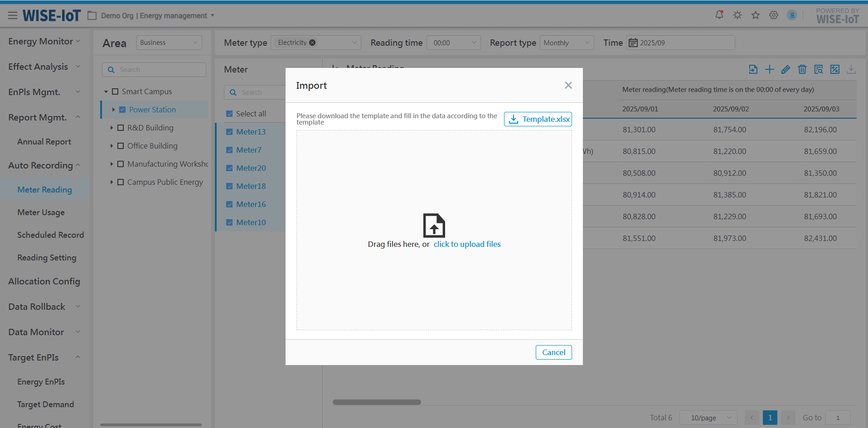Image resolution: width=868 pixels, height=428 pixels.
Task: Uncheck the Select all meters checkbox
Action: pos(229,114)
